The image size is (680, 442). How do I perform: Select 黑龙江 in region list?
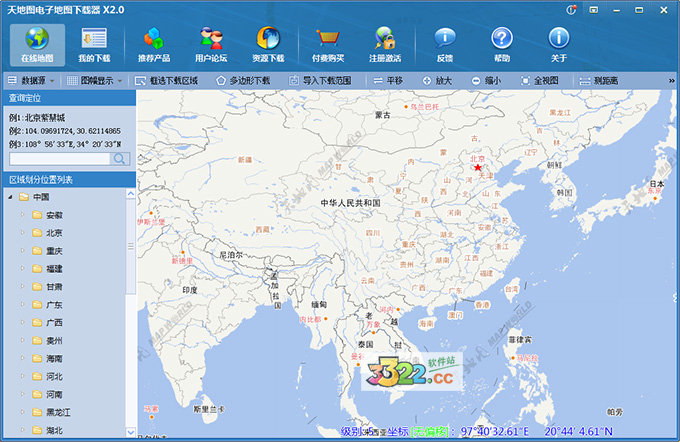coord(58,412)
